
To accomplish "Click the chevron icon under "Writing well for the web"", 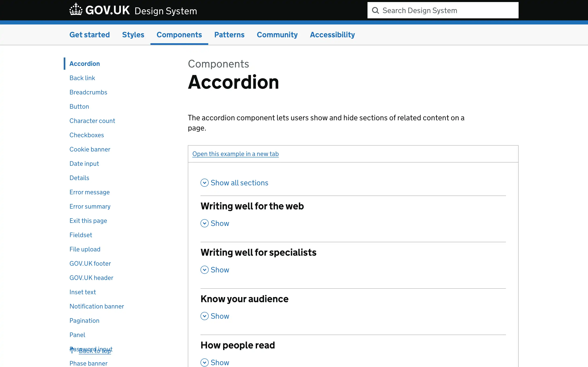I will 204,223.
